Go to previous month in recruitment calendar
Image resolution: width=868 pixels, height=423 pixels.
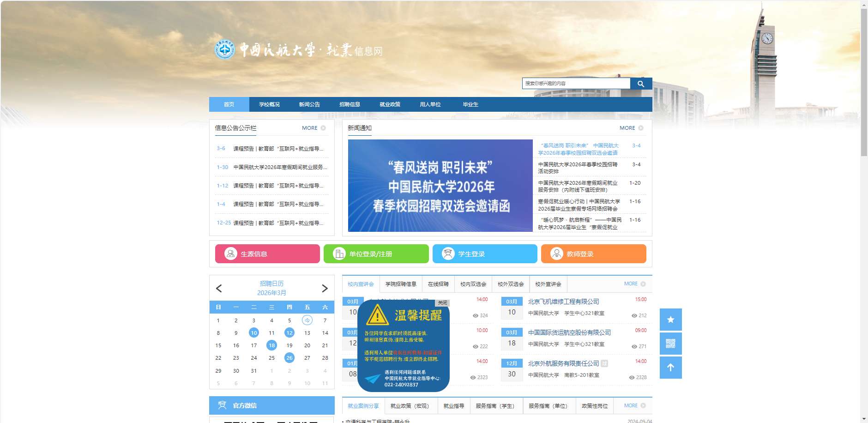[219, 288]
